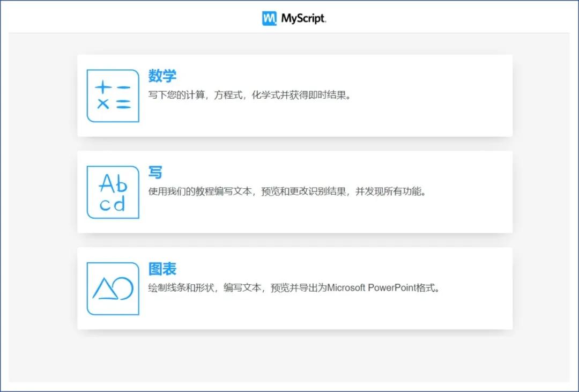This screenshot has height=392, width=579.
Task: Open the 图表 section heading
Action: coord(162,269)
